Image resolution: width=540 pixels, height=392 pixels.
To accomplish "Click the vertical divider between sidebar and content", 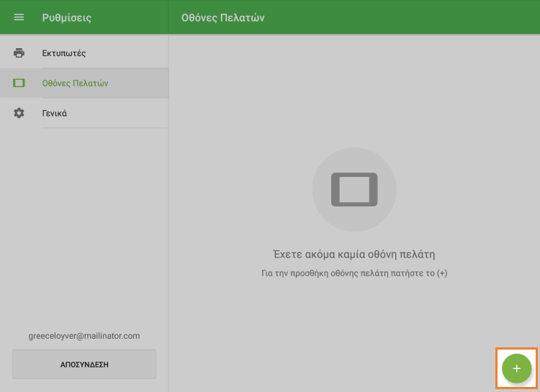I will pos(168,216).
